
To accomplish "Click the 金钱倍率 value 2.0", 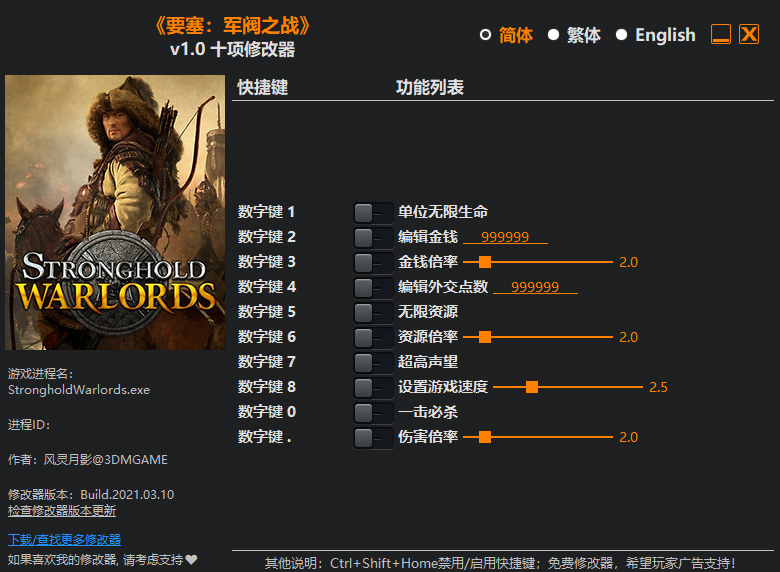I will point(628,262).
